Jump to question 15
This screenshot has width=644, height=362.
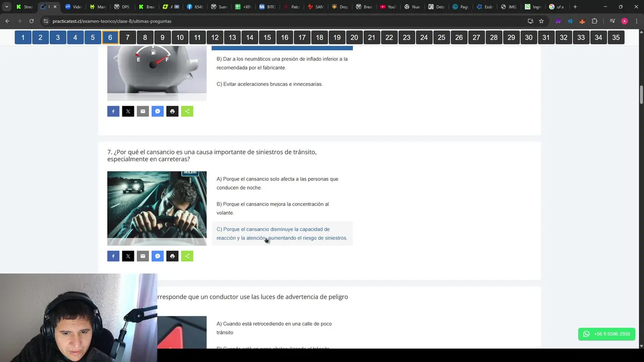tap(267, 37)
